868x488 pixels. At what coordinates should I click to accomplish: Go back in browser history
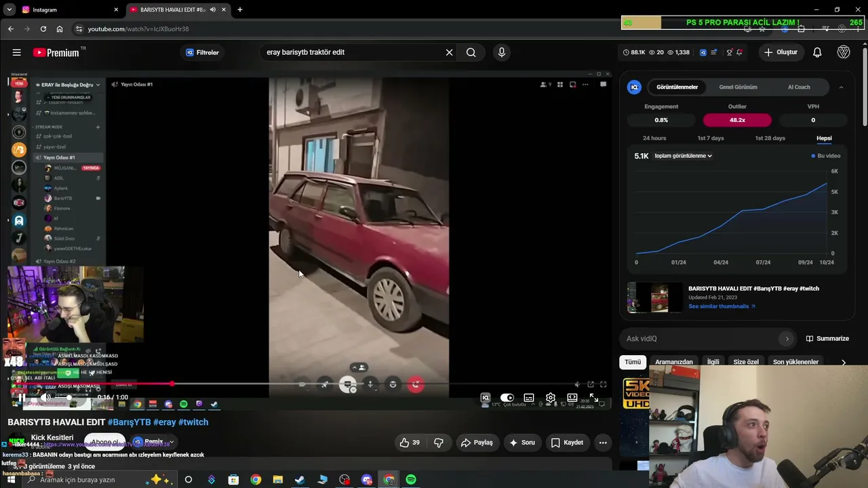point(11,29)
